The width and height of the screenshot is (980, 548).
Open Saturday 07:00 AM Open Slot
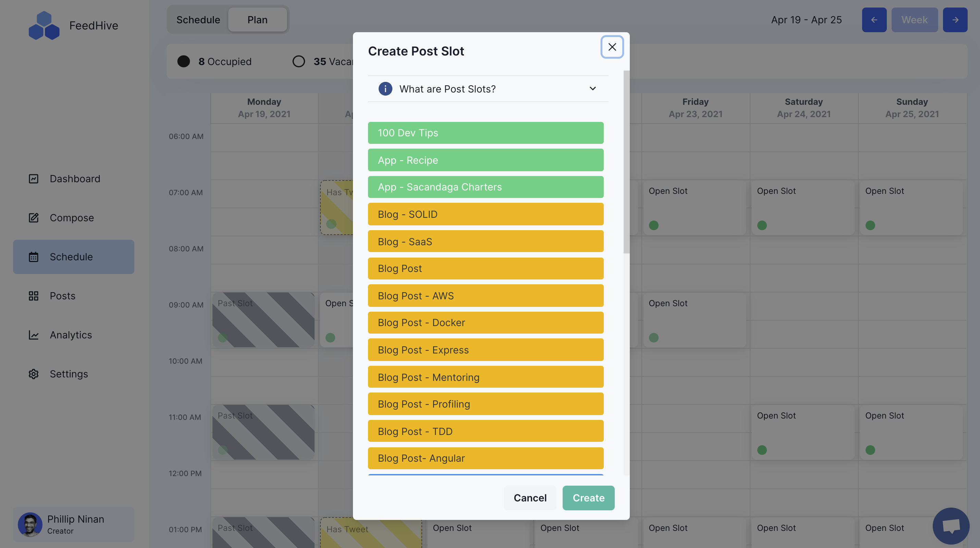tap(803, 208)
